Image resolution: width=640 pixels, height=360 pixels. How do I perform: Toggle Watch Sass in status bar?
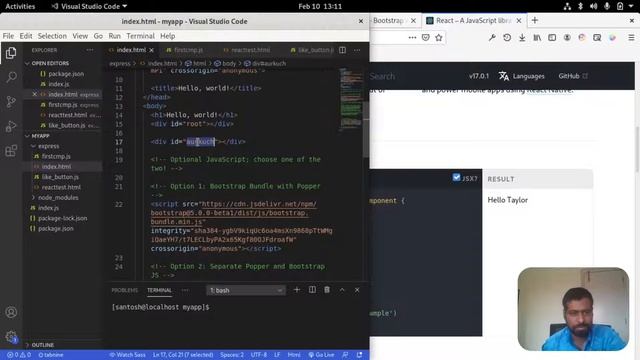click(127, 355)
